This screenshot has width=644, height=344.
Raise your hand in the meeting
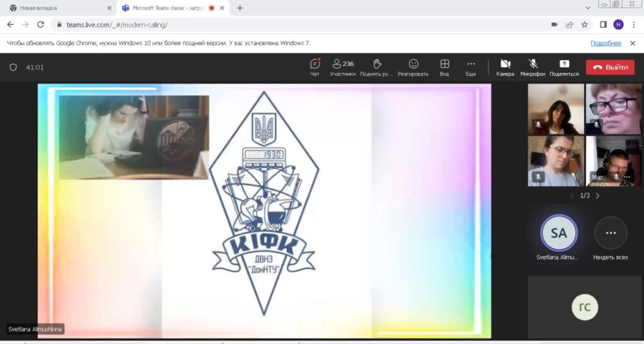click(x=376, y=67)
